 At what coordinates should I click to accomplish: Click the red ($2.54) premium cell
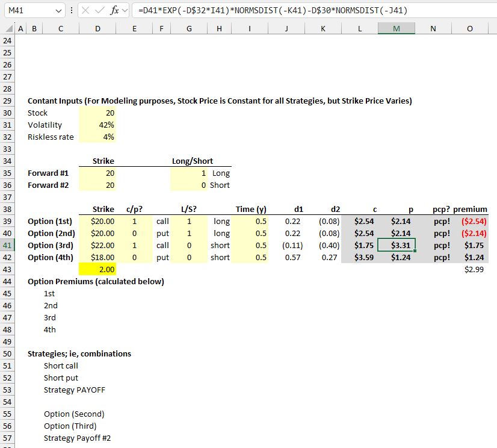click(470, 221)
